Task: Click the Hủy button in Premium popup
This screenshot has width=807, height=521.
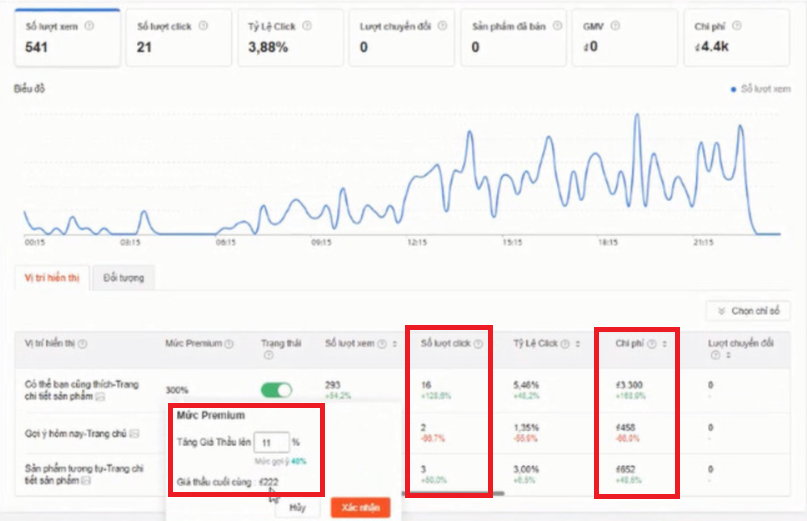Action: pyautogui.click(x=296, y=508)
